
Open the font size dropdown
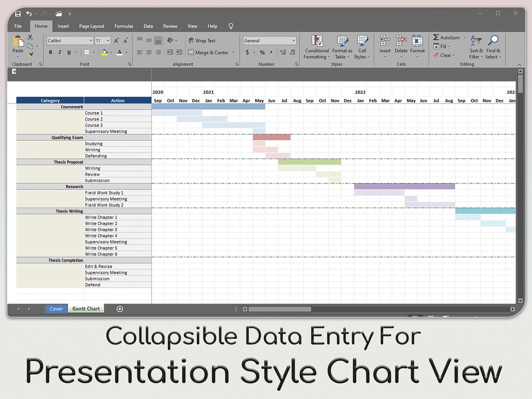pos(108,41)
